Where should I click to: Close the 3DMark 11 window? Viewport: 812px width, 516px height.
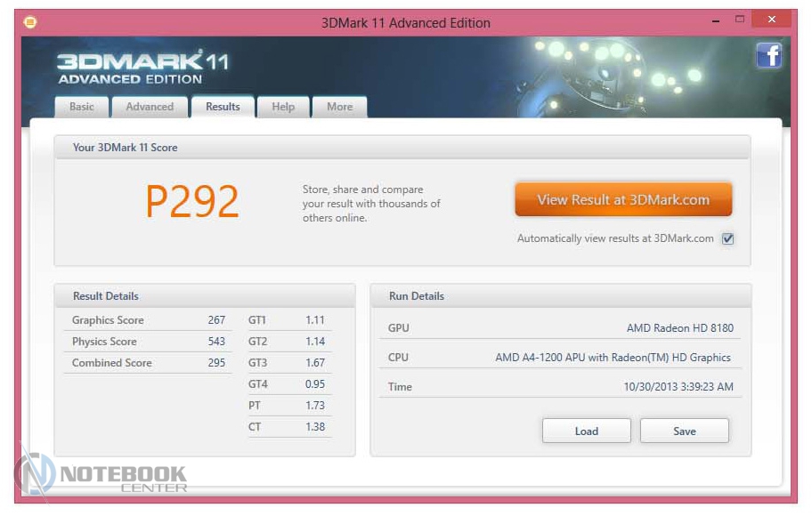click(771, 20)
